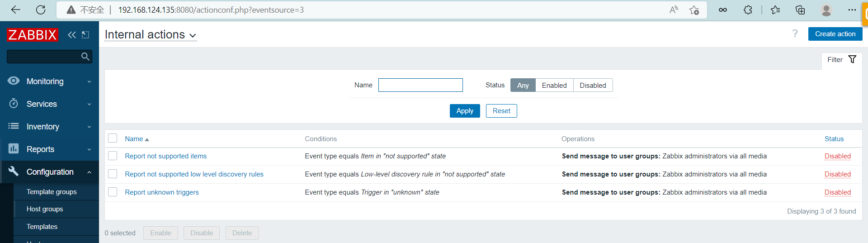Viewport: 868px width, 243px height.
Task: Expand the Monitoring menu section
Action: point(50,81)
